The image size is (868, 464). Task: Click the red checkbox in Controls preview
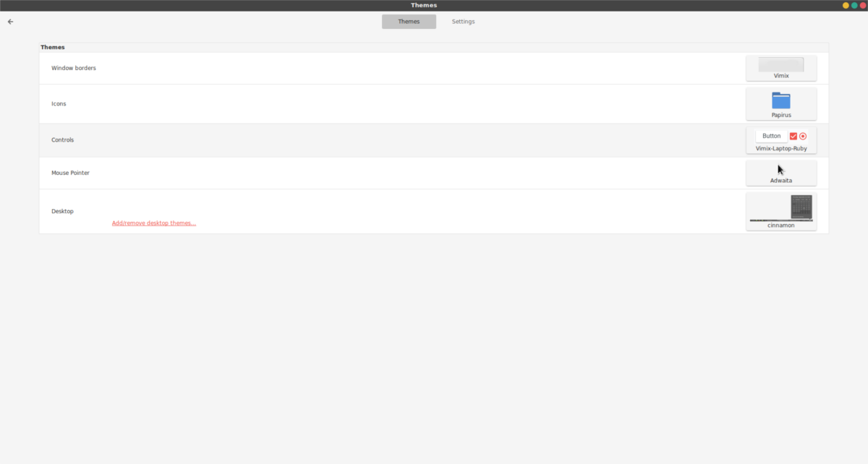[x=793, y=136]
